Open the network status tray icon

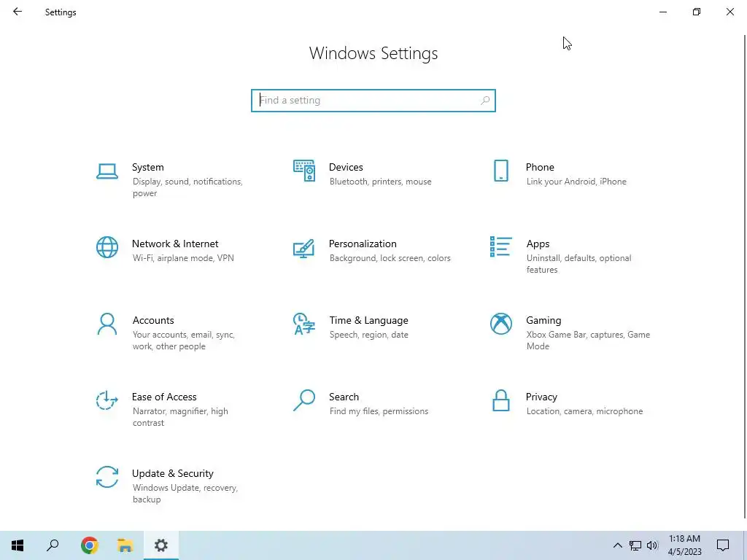pos(635,545)
